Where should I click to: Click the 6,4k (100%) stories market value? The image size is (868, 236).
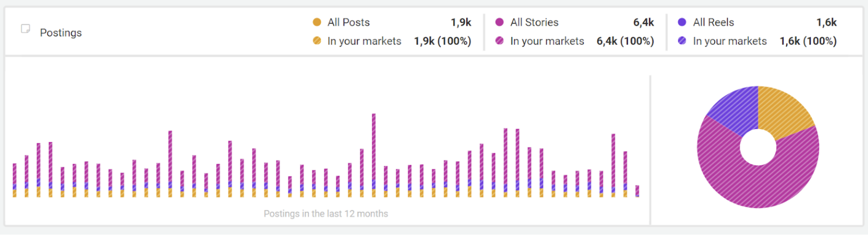625,41
